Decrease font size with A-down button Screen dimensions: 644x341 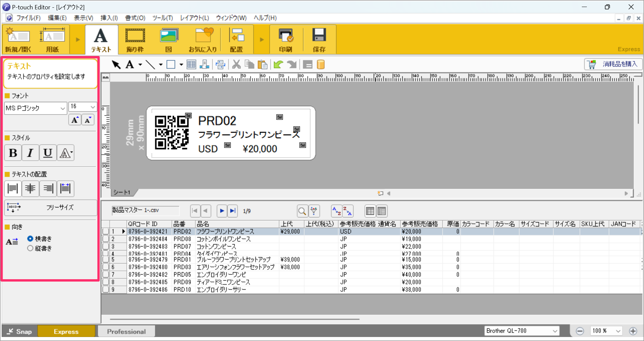[88, 120]
